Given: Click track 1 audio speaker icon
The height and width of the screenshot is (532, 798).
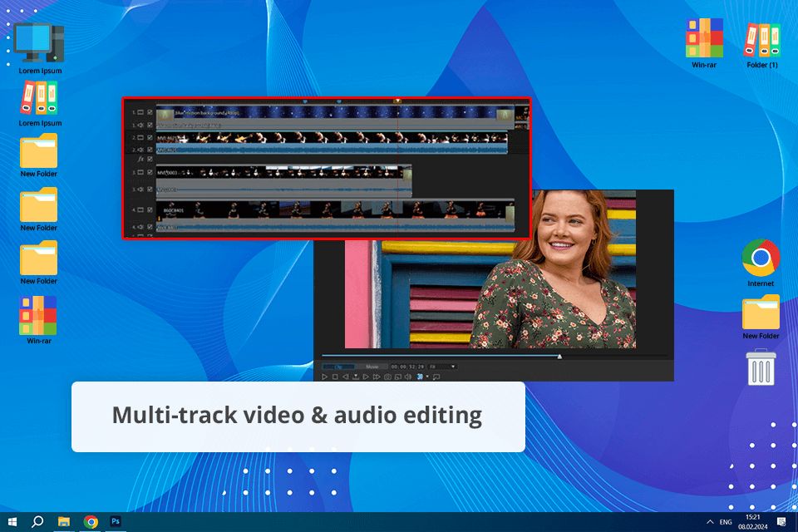Looking at the screenshot, I should pyautogui.click(x=140, y=126).
